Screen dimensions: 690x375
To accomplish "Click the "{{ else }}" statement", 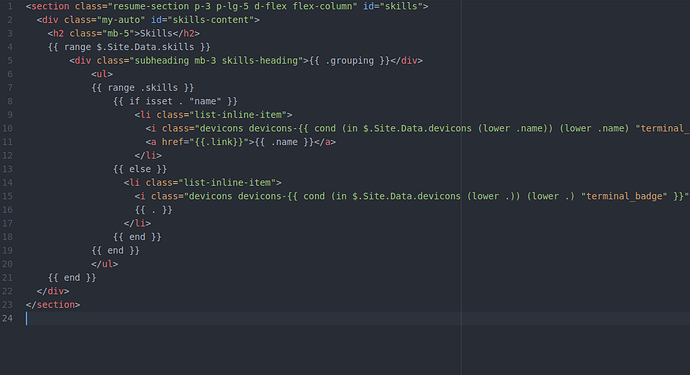I will tap(140, 169).
